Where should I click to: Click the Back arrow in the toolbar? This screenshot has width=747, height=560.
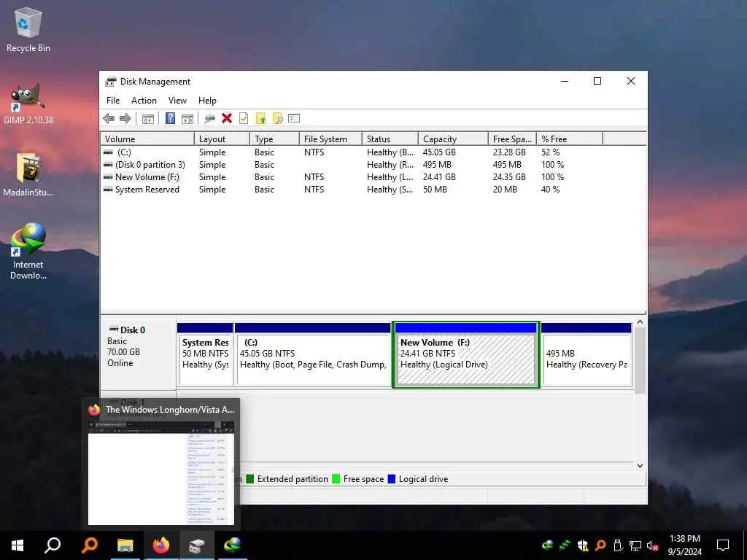109,119
